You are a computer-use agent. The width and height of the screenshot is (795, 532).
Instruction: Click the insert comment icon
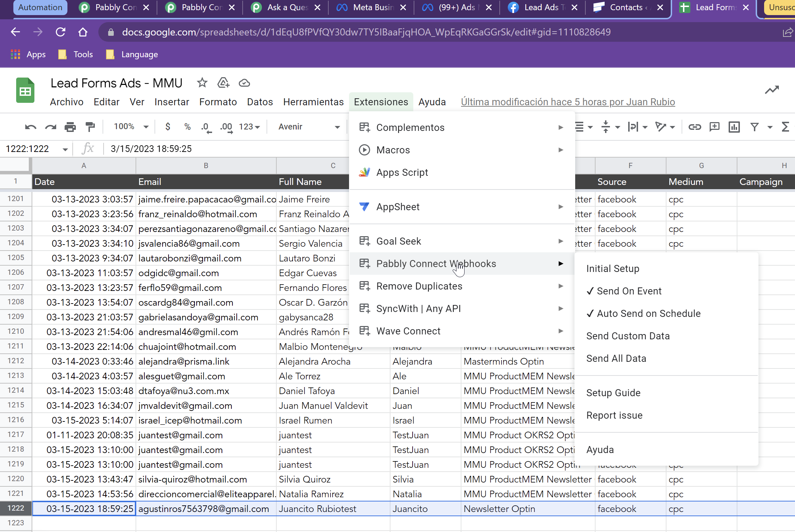click(x=714, y=127)
